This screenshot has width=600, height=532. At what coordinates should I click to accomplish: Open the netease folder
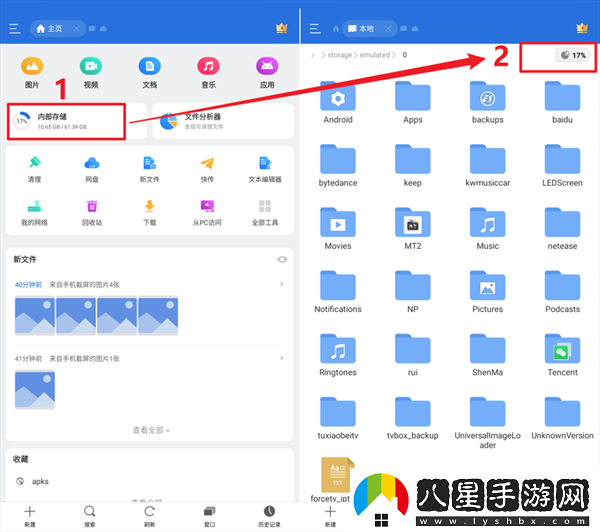[562, 229]
